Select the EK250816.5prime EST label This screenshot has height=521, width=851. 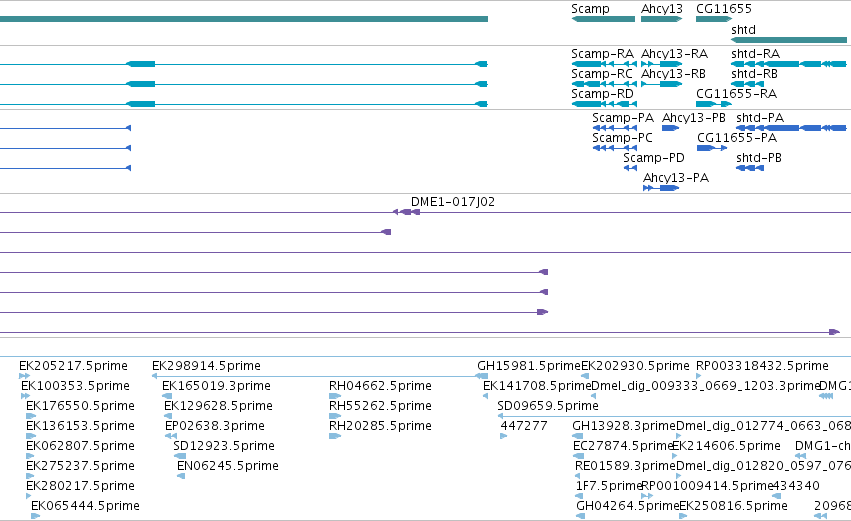pos(733,506)
